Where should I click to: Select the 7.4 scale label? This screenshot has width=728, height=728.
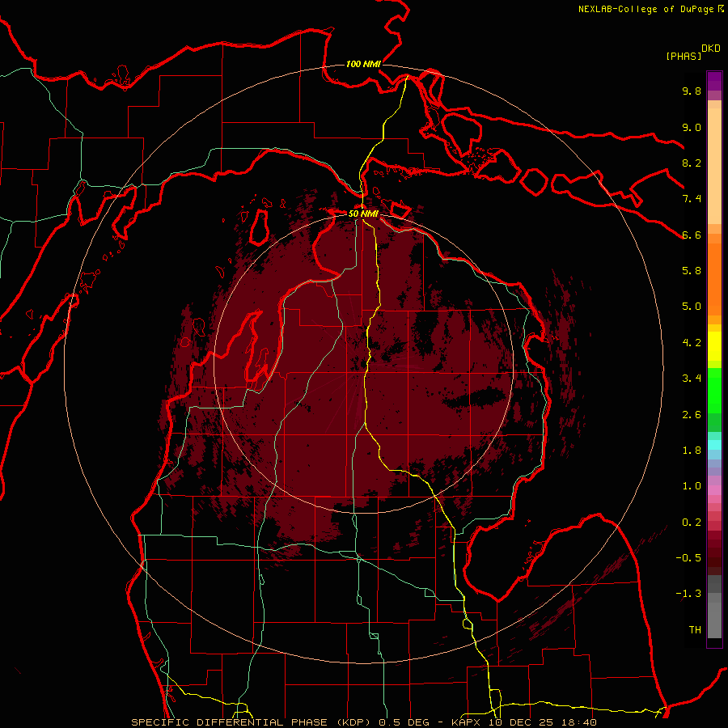coord(692,199)
